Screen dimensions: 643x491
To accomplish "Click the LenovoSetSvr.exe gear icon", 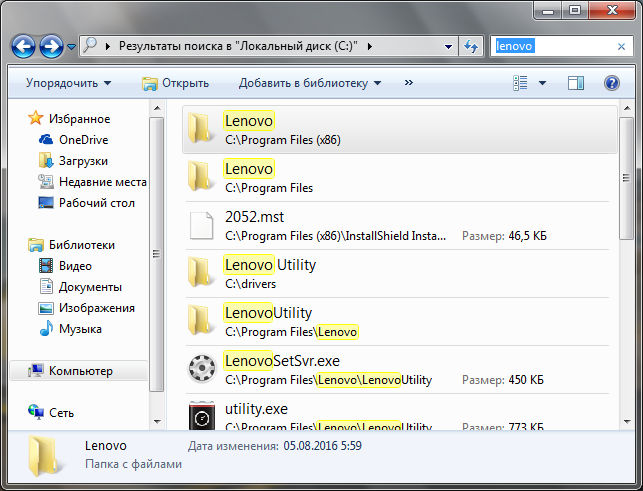I will click(201, 368).
